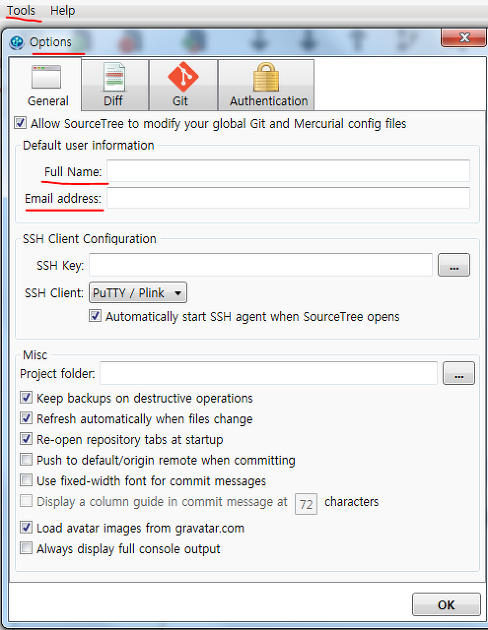Switch to the General tab
488x630 pixels.
pyautogui.click(x=46, y=84)
